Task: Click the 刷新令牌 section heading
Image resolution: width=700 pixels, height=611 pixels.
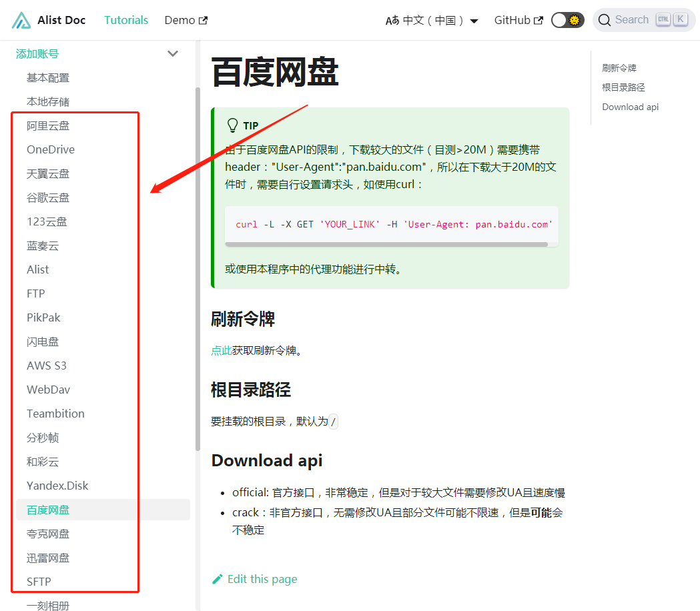Action: point(243,319)
